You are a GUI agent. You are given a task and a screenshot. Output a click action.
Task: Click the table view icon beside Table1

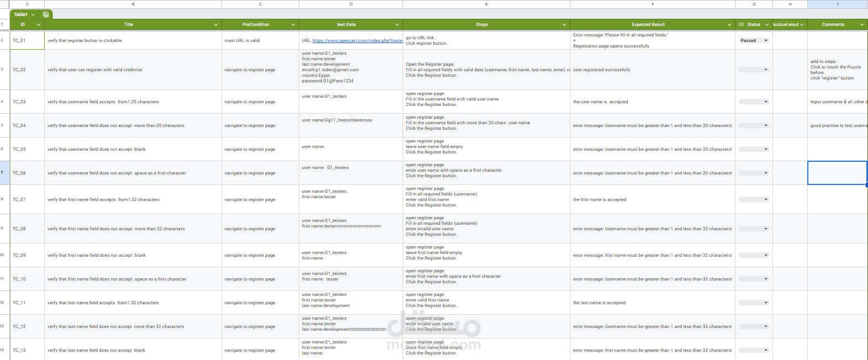(46, 14)
